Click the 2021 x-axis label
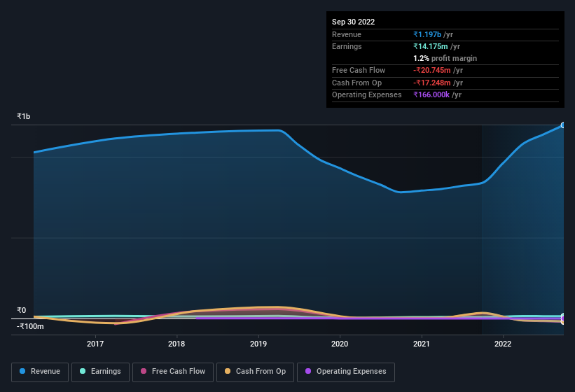 422,344
